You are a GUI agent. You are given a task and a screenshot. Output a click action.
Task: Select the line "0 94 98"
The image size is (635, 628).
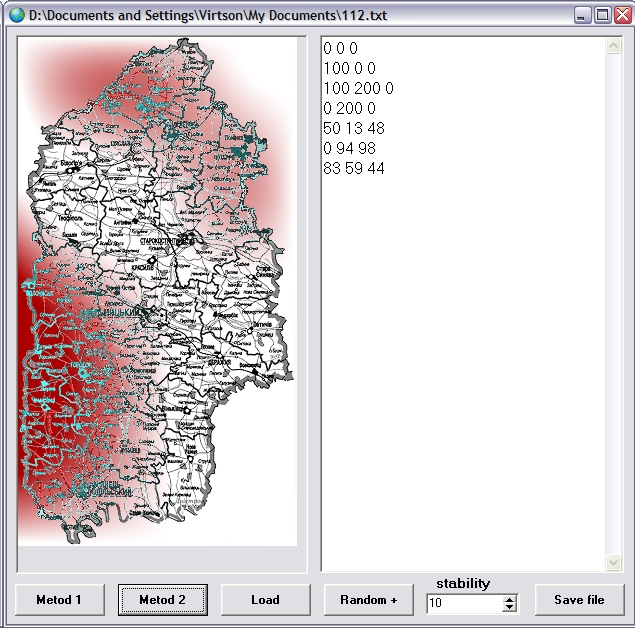pos(349,148)
